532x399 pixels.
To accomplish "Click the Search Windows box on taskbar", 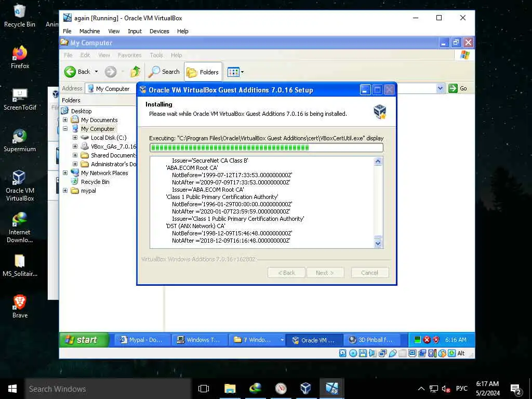I will (x=108, y=389).
